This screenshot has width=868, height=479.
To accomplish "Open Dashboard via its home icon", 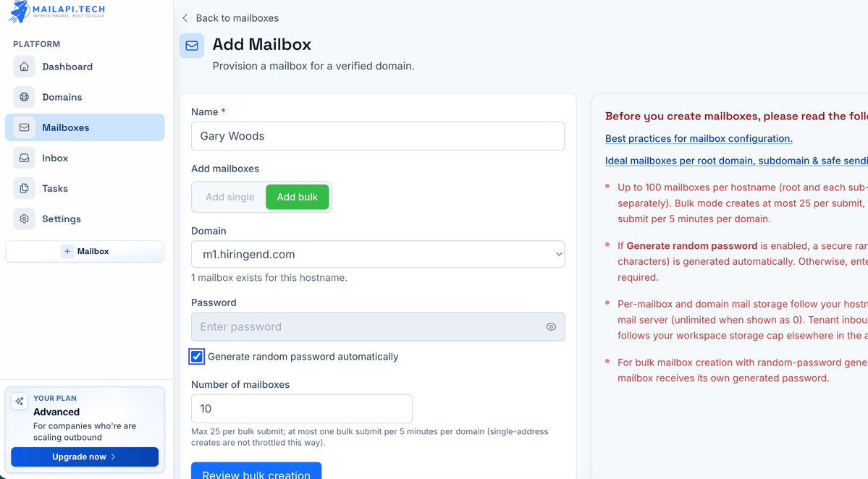I will [x=25, y=67].
